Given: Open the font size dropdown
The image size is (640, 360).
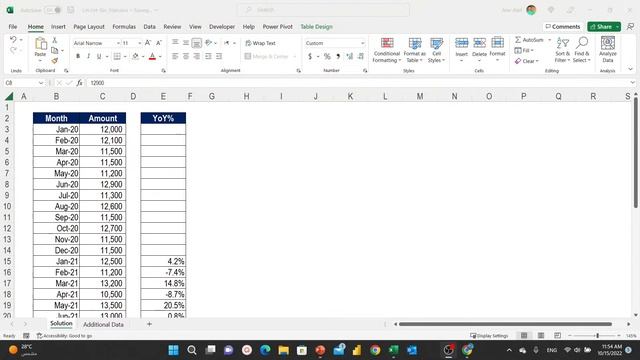Looking at the screenshot, I should 140,43.
